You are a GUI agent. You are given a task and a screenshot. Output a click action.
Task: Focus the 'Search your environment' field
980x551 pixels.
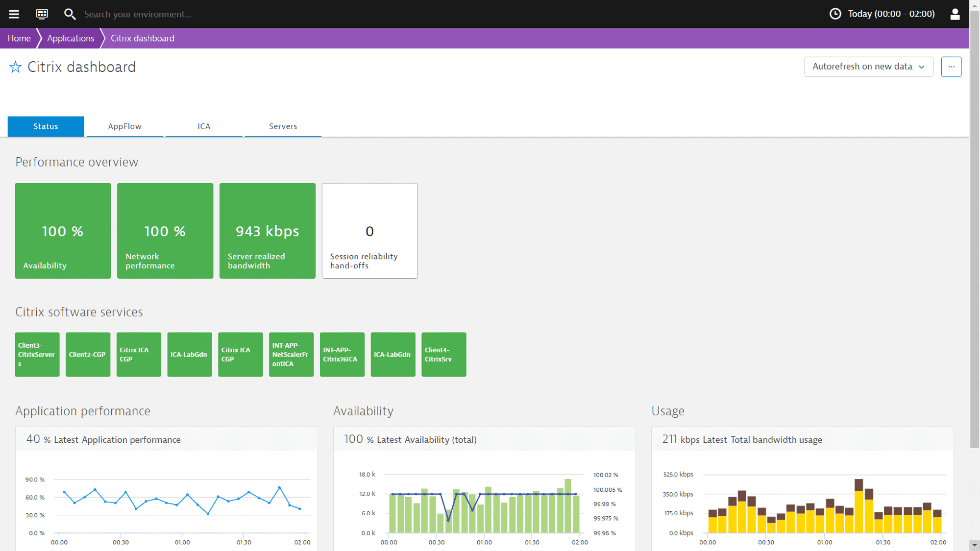pyautogui.click(x=138, y=14)
